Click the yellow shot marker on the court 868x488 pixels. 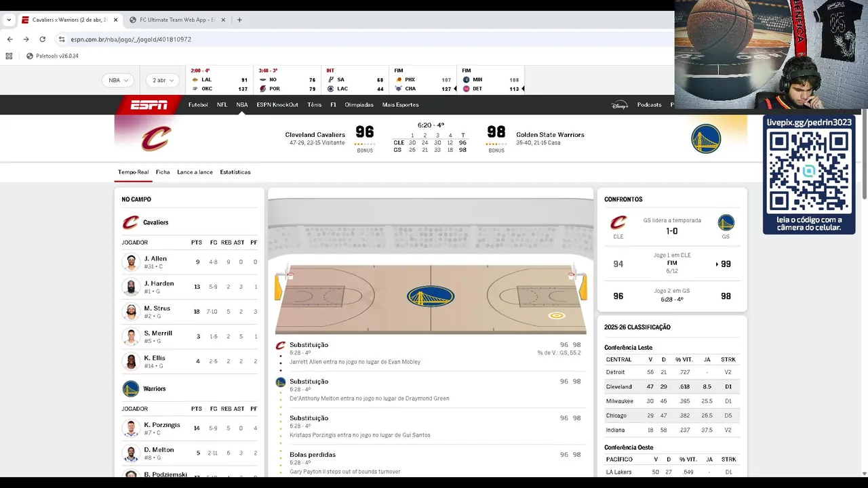tap(557, 315)
